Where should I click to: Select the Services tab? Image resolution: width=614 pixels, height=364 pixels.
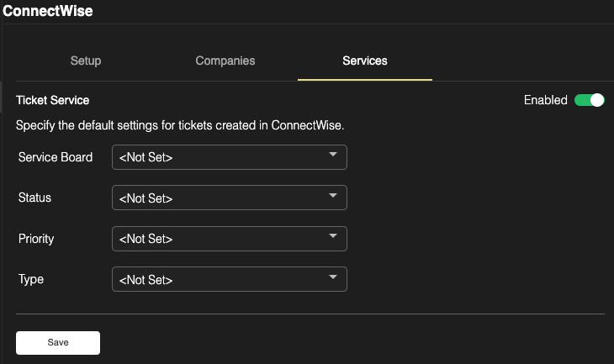[x=365, y=61]
